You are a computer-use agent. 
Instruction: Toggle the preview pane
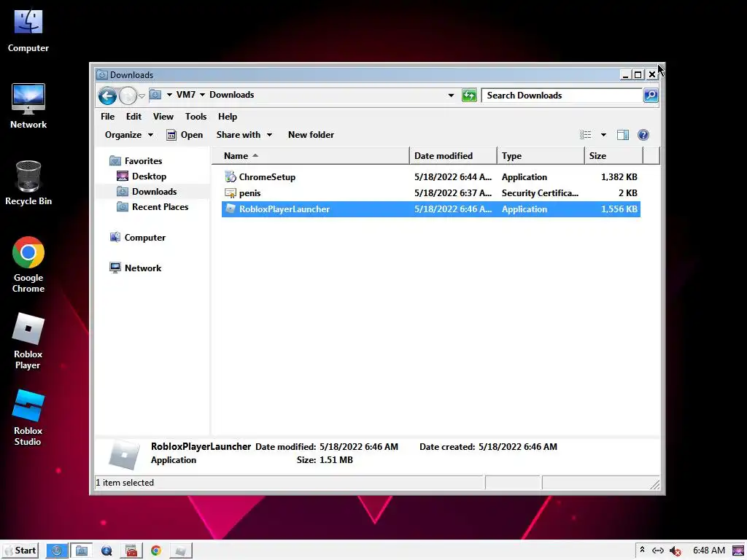point(623,135)
